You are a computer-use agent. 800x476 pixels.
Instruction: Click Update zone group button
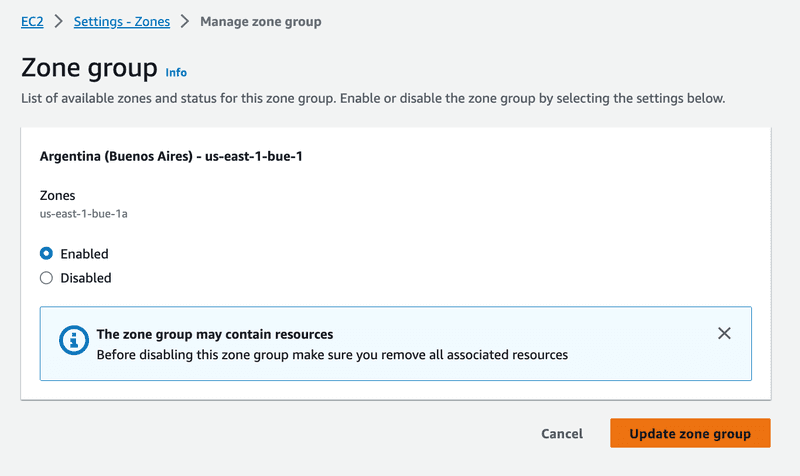click(690, 433)
